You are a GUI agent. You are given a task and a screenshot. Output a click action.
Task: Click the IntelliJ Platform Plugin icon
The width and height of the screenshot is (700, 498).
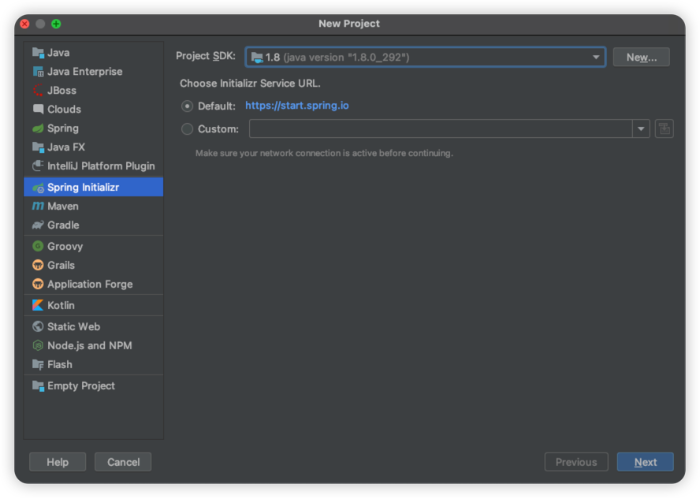pyautogui.click(x=38, y=166)
